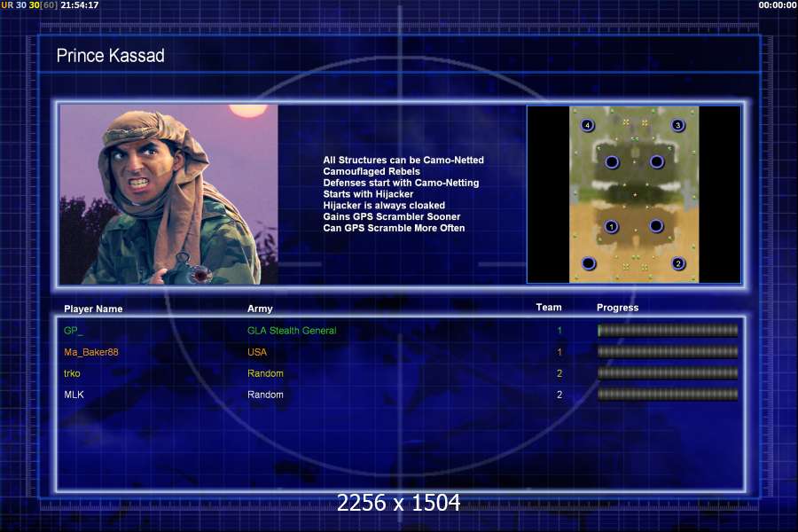This screenshot has width=798, height=532.
Task: Click the progress bar in the trko row
Action: tap(668, 373)
